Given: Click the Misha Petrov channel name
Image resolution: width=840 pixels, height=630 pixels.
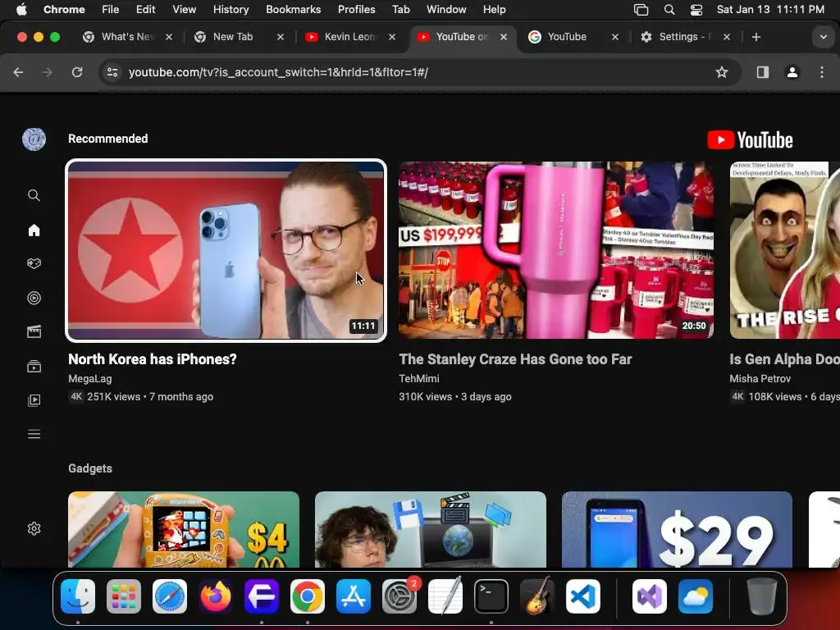Looking at the screenshot, I should tap(760, 379).
